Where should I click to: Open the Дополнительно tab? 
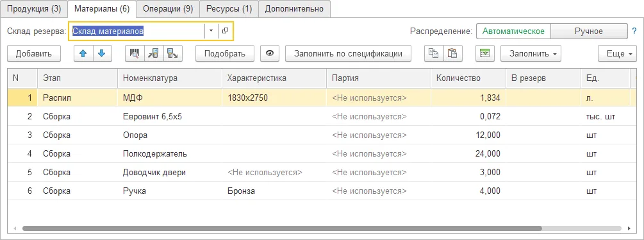(294, 9)
